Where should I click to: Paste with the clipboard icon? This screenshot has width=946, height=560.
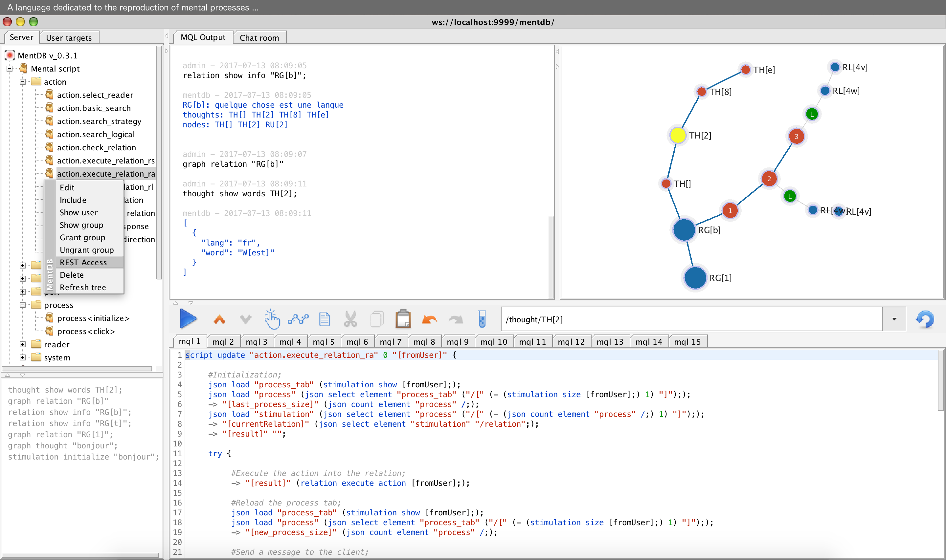click(403, 319)
